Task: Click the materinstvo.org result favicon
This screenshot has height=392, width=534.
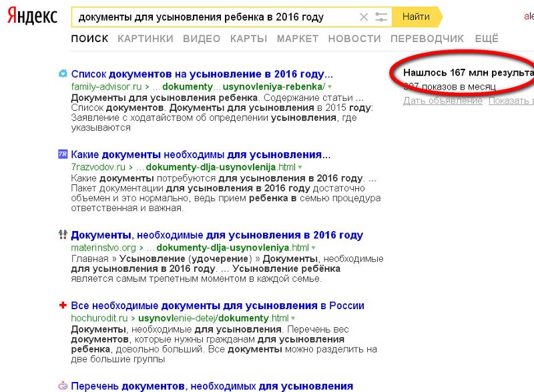Action: [x=63, y=234]
